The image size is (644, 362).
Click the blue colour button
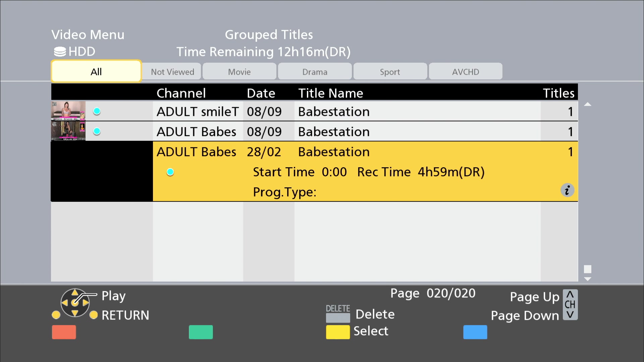[475, 332]
